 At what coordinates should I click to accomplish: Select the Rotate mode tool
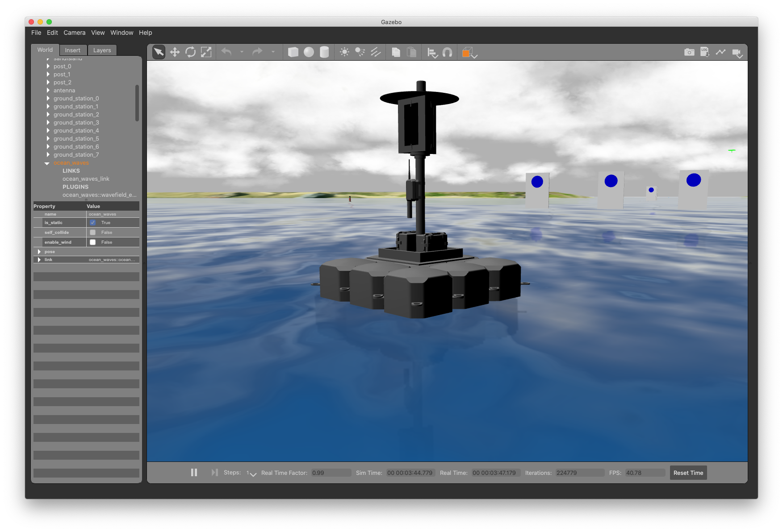pyautogui.click(x=191, y=52)
